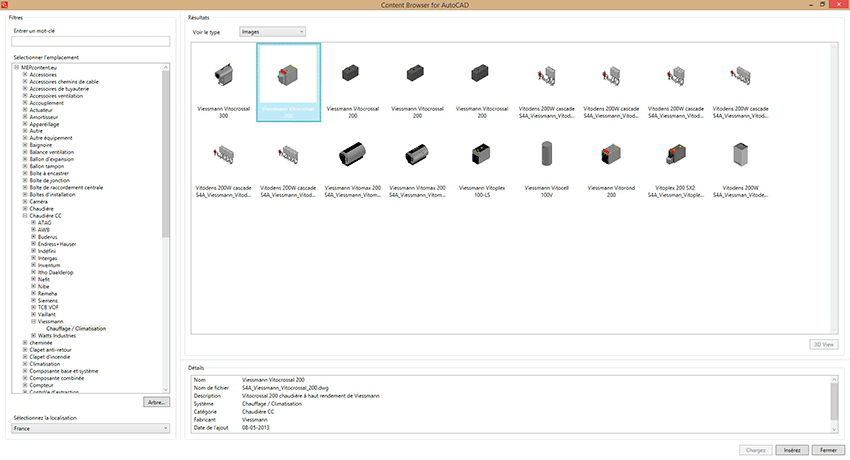The image size is (850, 460).
Task: Click the Arbre... button
Action: pos(157,402)
